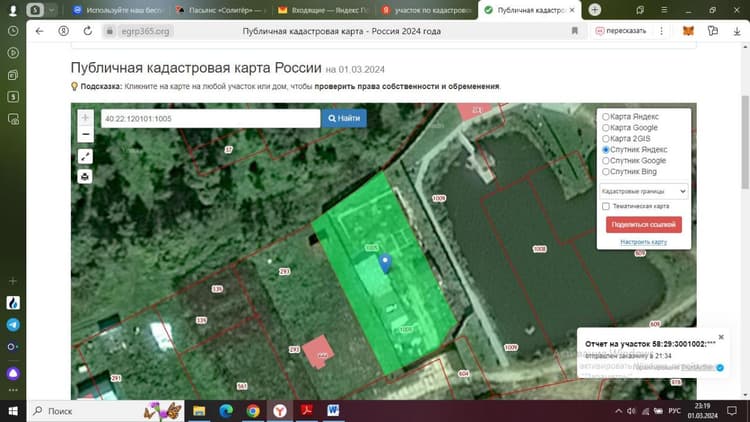Zoom out the map with minus button
750x422 pixels.
(85, 134)
